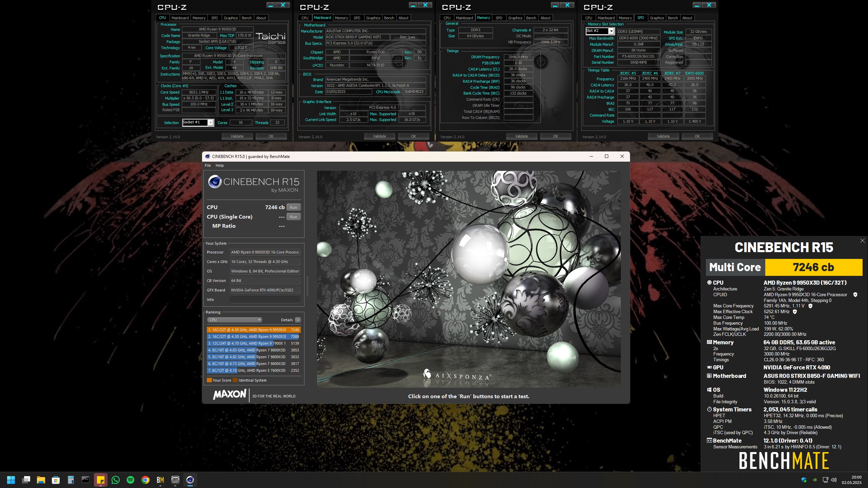Click the DRAM Frequency value 2998.9 MHz

click(x=518, y=57)
